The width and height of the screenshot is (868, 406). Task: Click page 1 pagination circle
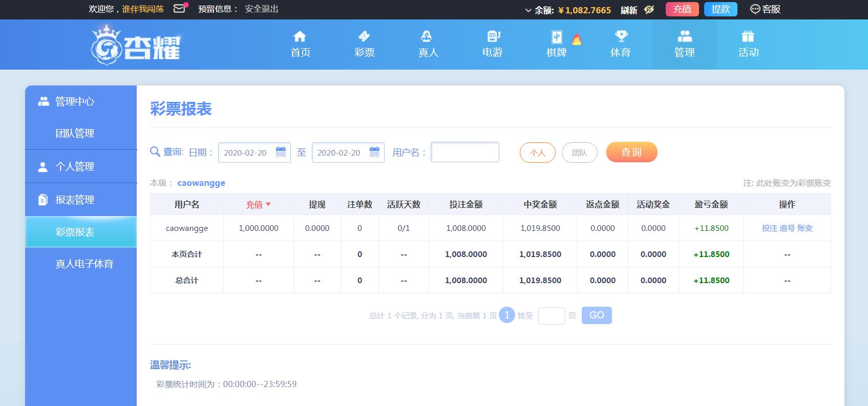click(x=507, y=315)
